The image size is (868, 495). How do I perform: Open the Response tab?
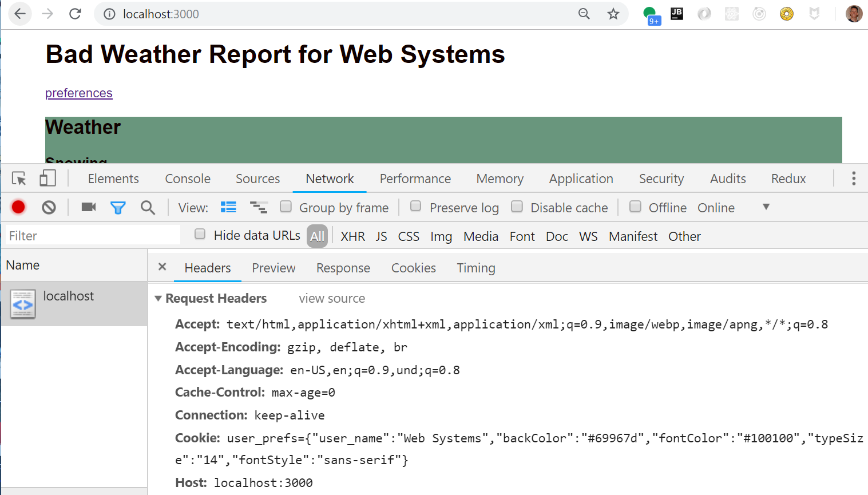pos(343,268)
